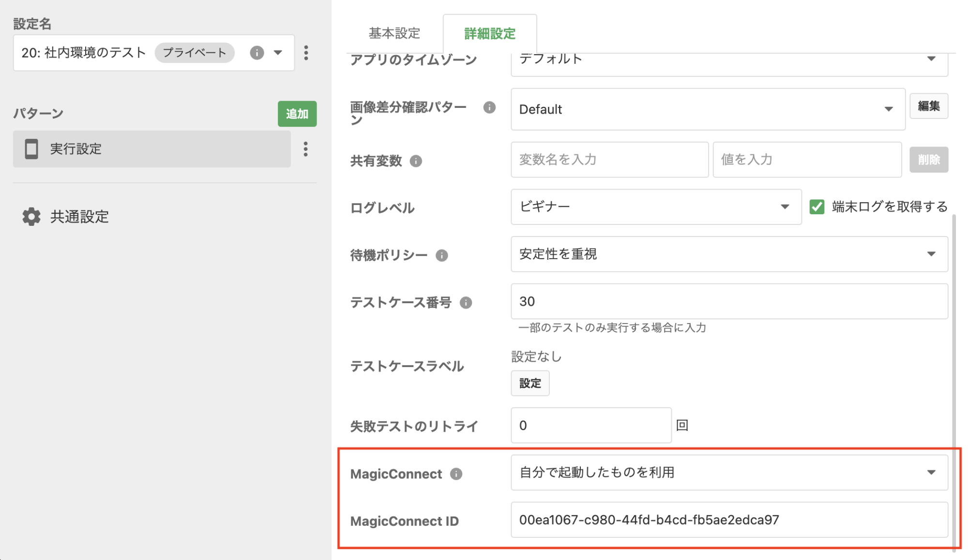Click info icon next to 画像差分確認パターン
This screenshot has height=560, width=968.
pos(489,107)
